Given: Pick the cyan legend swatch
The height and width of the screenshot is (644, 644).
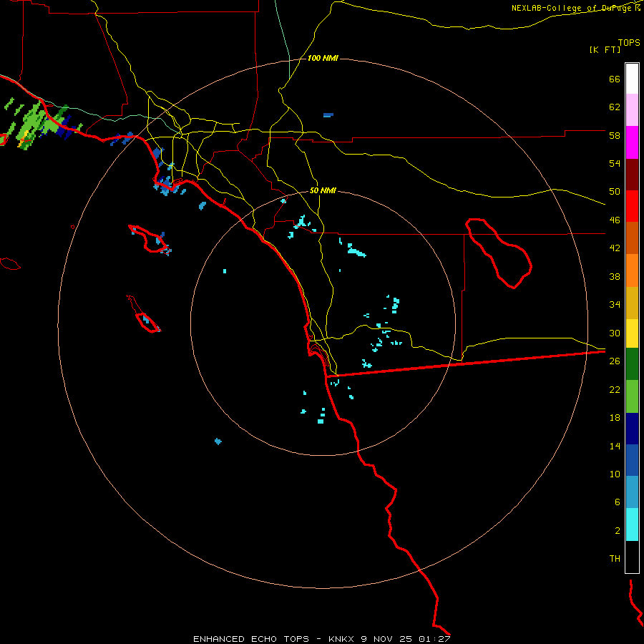Looking at the screenshot, I should 632,525.
